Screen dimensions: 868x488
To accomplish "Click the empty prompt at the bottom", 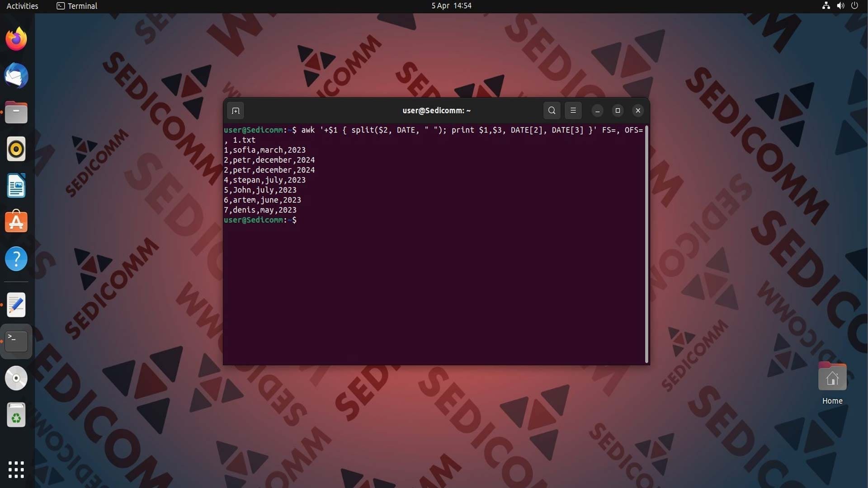I will 260,220.
